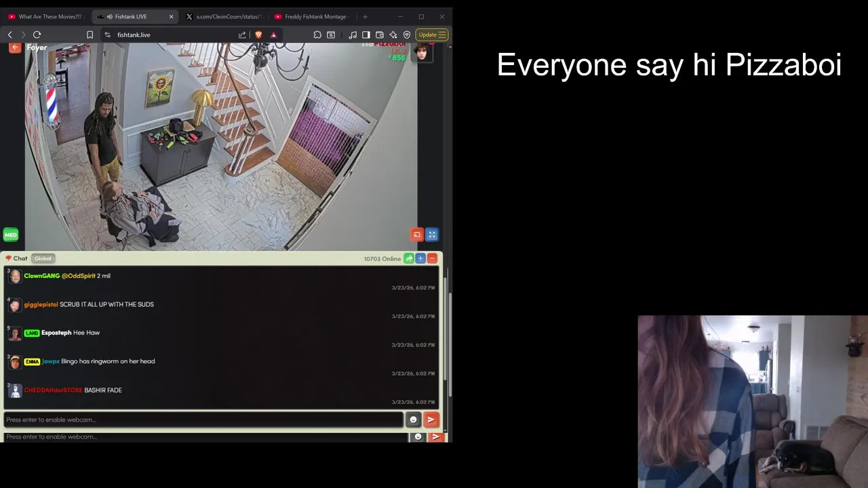Viewport: 868px width, 488px height.
Task: Bookmark this page via the bookmark icon
Action: coord(90,35)
